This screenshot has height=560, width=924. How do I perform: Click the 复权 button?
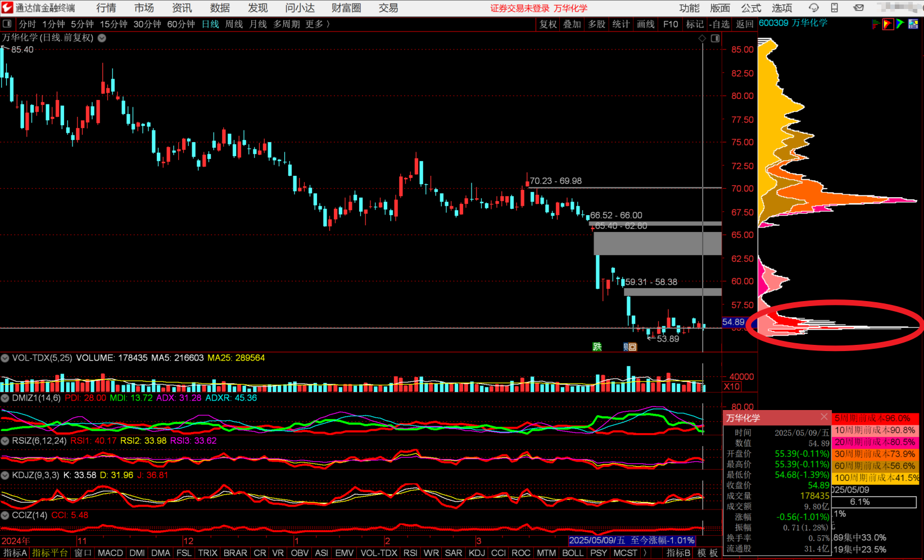tap(548, 24)
